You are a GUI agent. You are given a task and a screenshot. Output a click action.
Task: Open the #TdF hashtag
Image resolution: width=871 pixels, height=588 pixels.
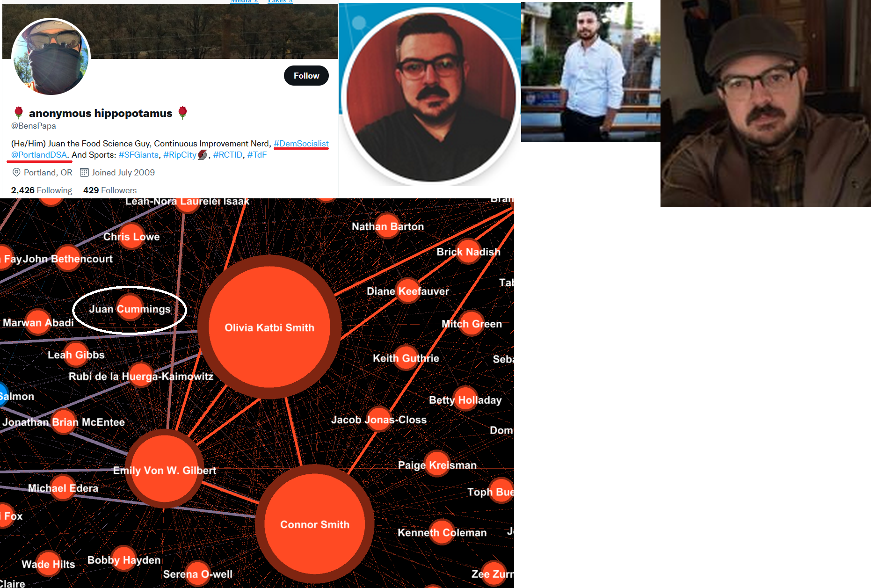click(257, 155)
